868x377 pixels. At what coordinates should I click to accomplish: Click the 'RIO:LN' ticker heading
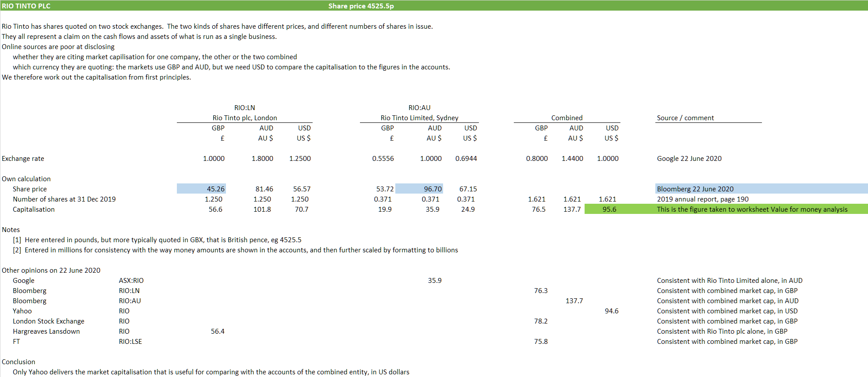[245, 107]
